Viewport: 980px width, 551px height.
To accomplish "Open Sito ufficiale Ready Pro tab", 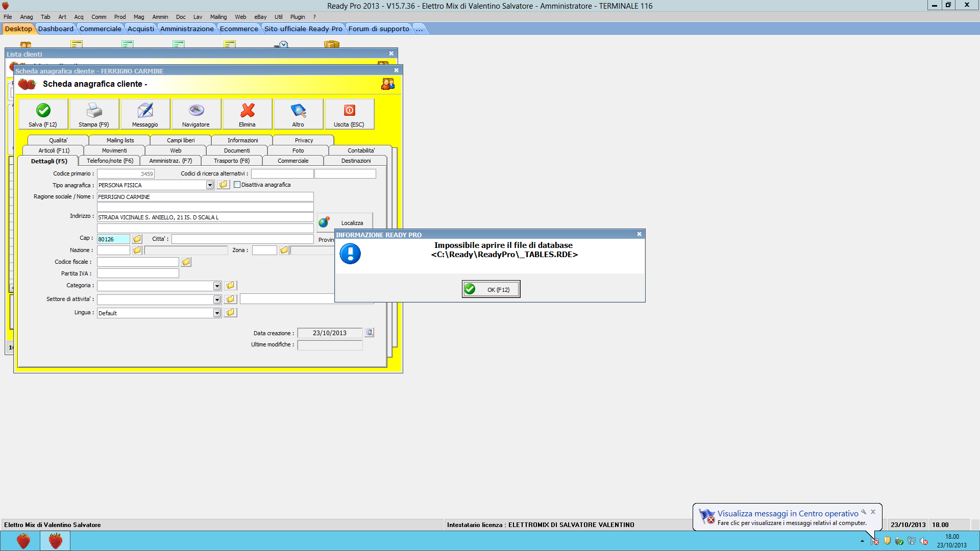I will tap(303, 29).
